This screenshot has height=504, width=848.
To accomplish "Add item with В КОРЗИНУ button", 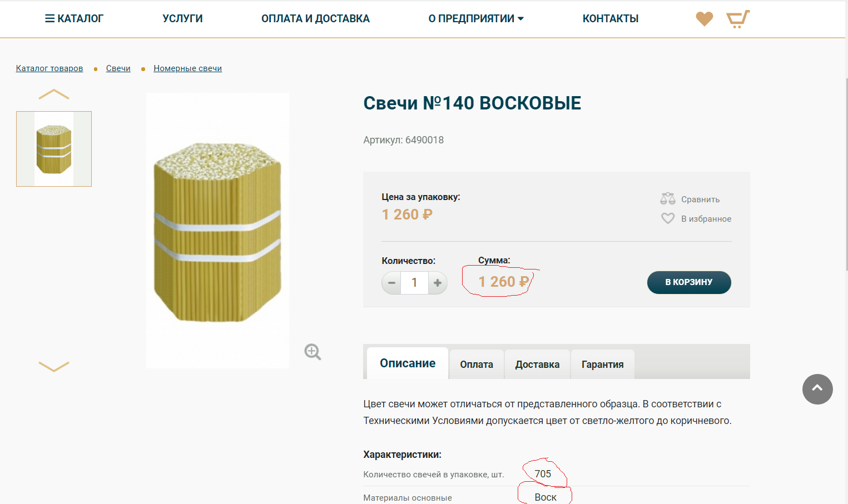I will [x=689, y=282].
